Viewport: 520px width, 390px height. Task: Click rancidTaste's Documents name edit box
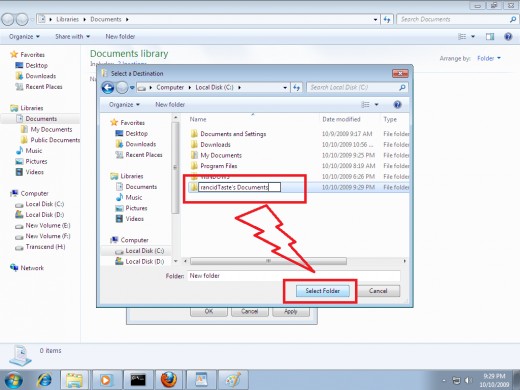[239, 187]
